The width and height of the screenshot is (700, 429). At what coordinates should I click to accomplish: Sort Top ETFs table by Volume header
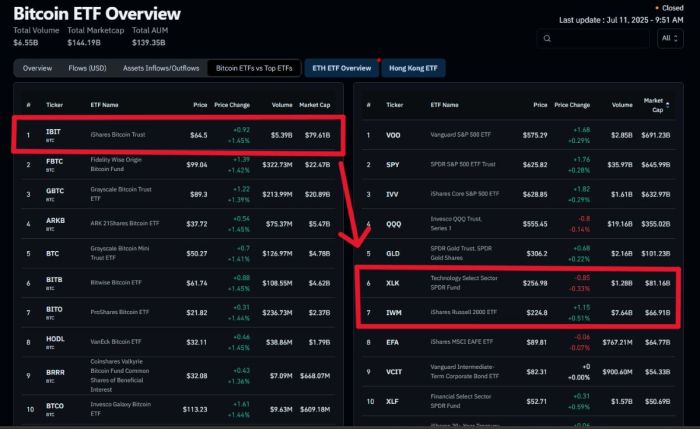[x=622, y=104]
